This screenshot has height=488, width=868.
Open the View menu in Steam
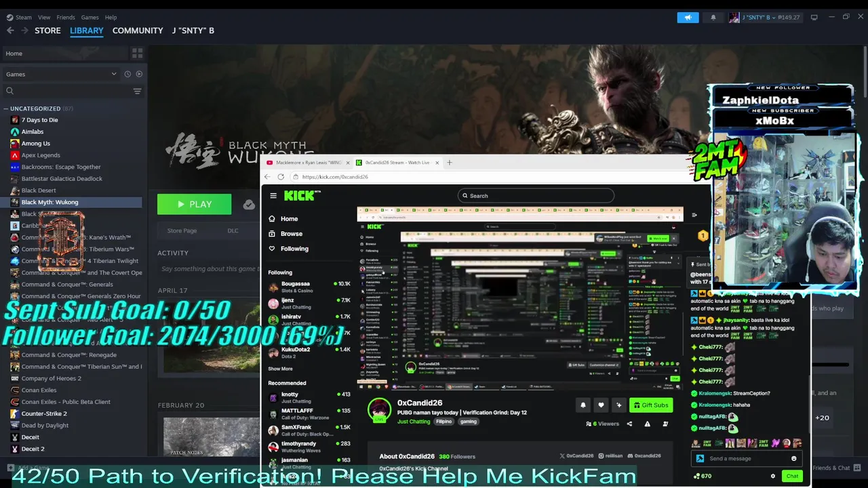tap(44, 17)
